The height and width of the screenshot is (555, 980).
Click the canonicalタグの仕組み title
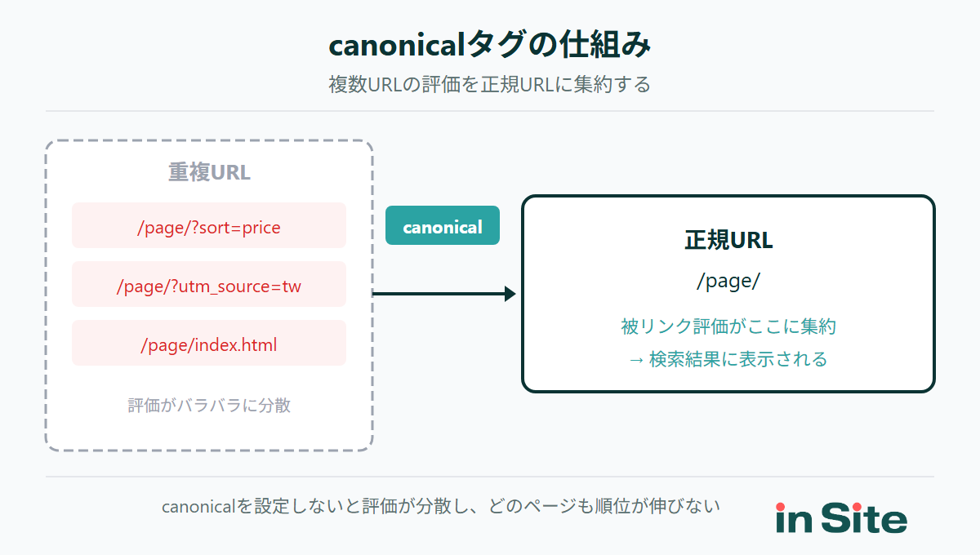[x=490, y=47]
